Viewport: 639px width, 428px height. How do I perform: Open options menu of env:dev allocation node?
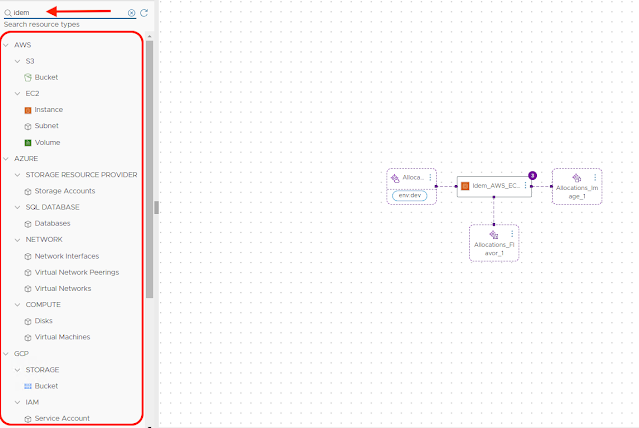pos(430,178)
